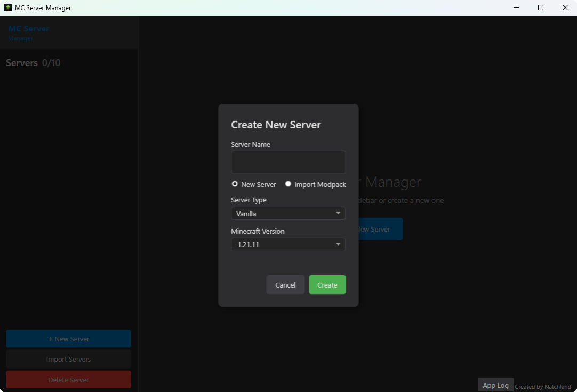The width and height of the screenshot is (577, 392).
Task: Click the Cancel button
Action: click(x=285, y=284)
